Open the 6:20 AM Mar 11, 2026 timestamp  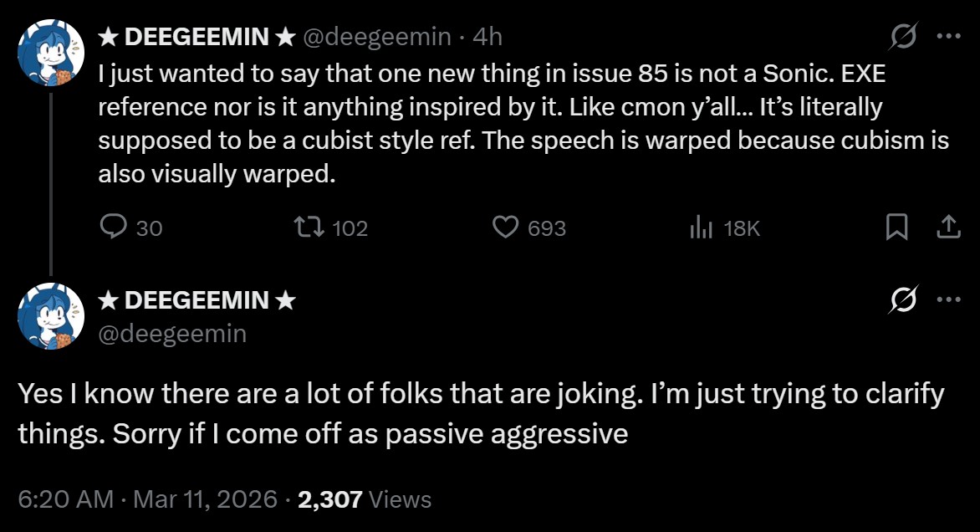[147, 500]
